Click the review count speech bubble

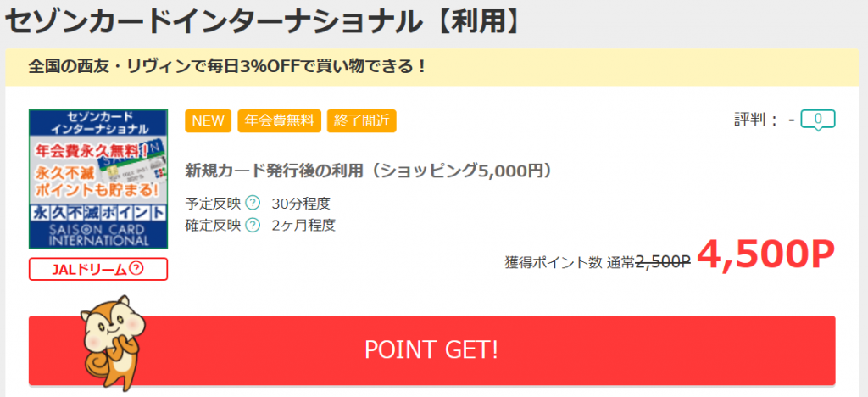[818, 120]
